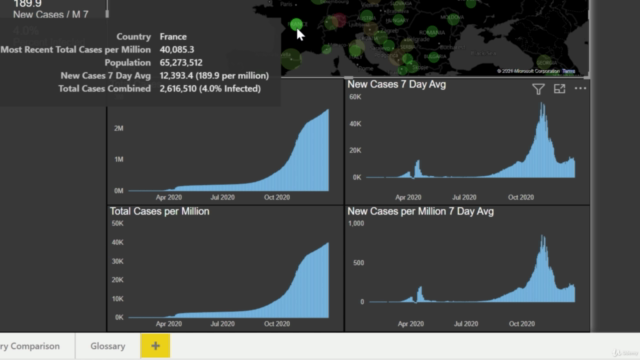The image size is (640, 360).
Task: Click Oct 2020 label on Total Cases per Million chart
Action: pos(277,324)
